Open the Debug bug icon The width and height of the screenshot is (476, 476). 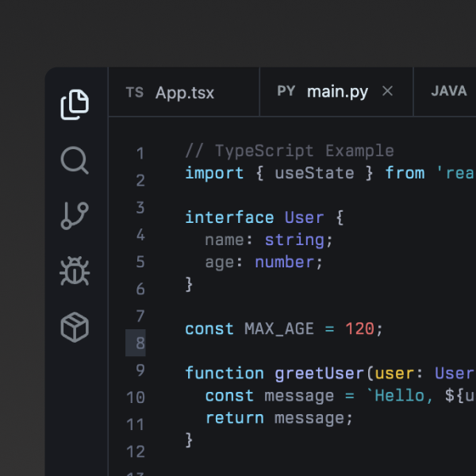tap(75, 271)
